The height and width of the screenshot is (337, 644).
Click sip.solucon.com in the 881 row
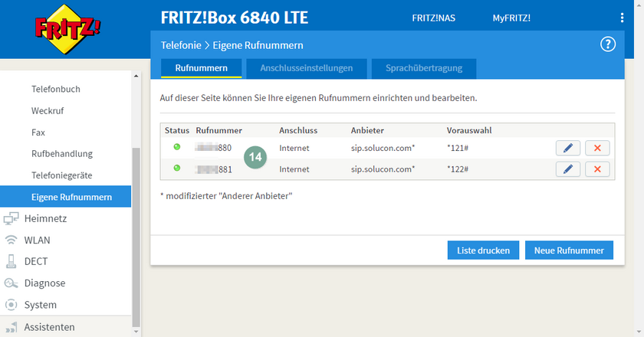(383, 169)
